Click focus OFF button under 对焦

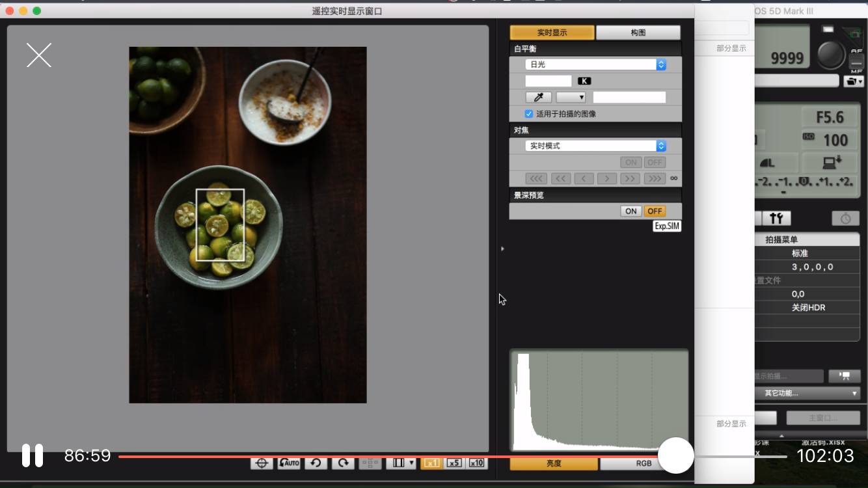point(655,163)
